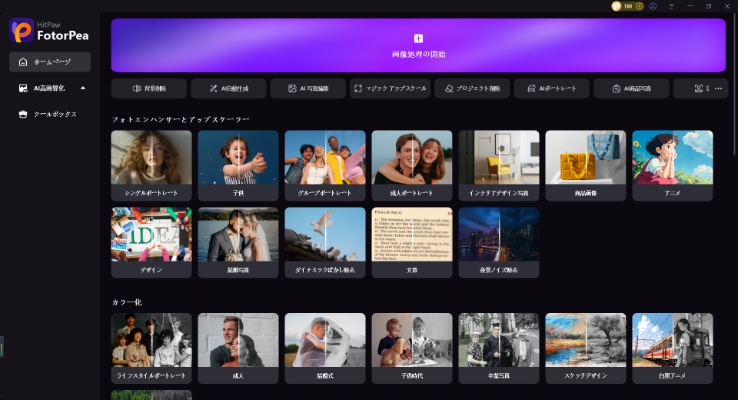Click the purple 画像処理の開始 banner
The width and height of the screenshot is (738, 400).
point(418,45)
